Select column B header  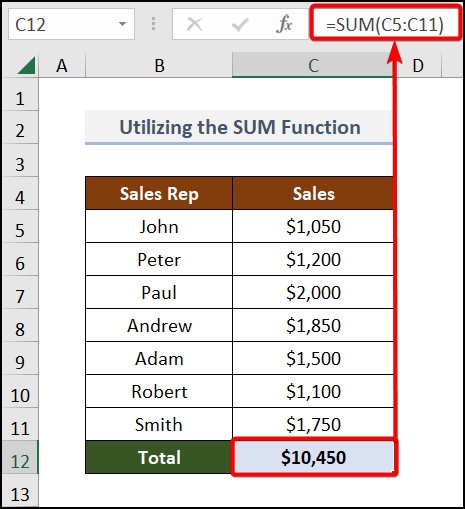coord(159,65)
